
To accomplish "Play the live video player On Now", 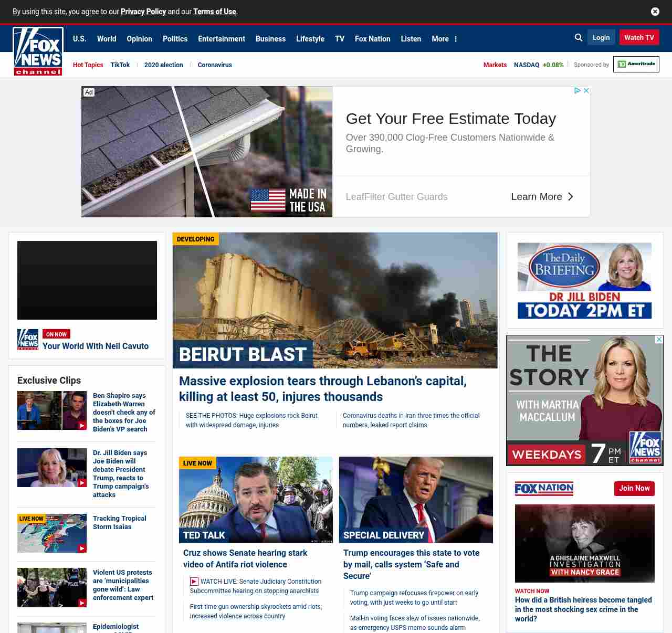I will tap(87, 280).
